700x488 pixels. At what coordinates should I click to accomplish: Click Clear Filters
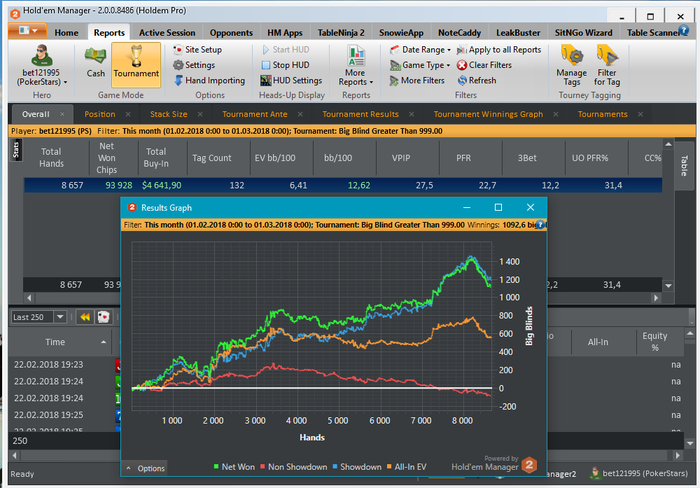tap(484, 65)
